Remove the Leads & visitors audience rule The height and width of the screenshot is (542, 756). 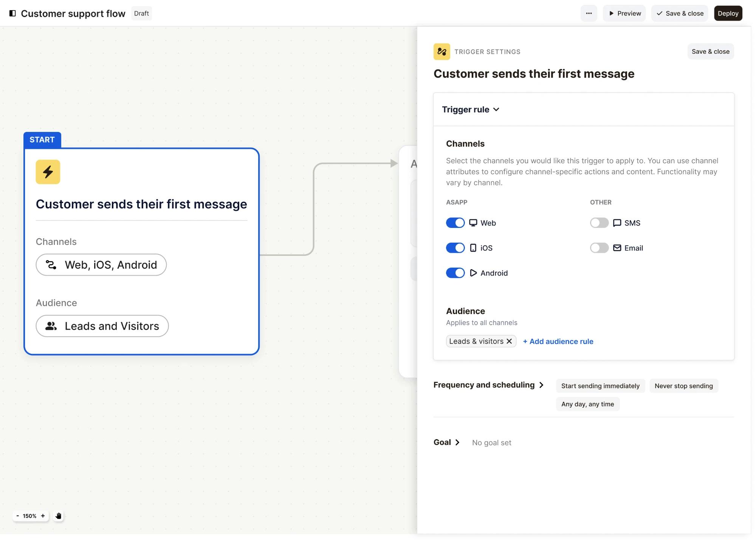click(x=509, y=341)
